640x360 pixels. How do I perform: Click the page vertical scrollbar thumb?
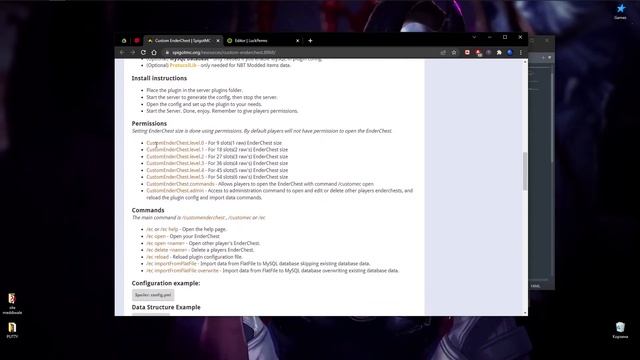[525, 171]
